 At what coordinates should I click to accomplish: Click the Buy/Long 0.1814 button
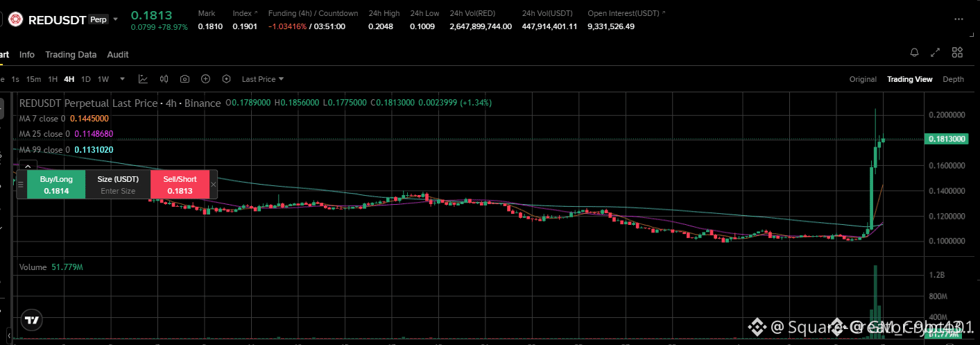55,184
